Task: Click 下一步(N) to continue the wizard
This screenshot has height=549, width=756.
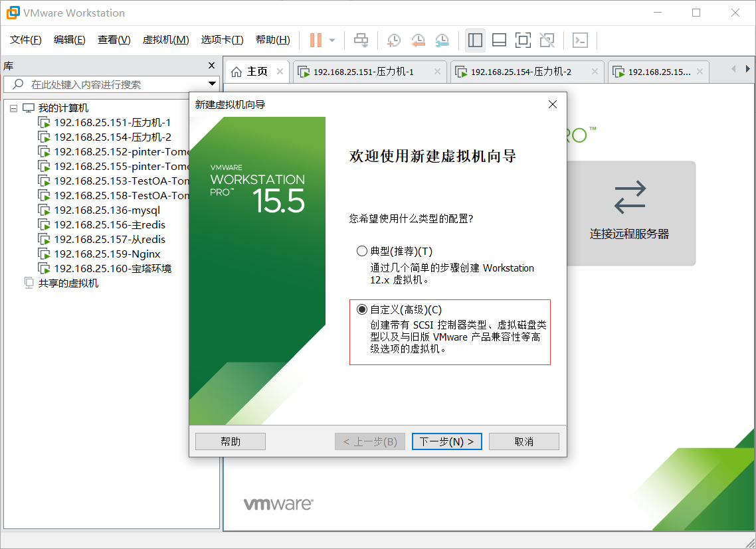Action: click(x=447, y=441)
